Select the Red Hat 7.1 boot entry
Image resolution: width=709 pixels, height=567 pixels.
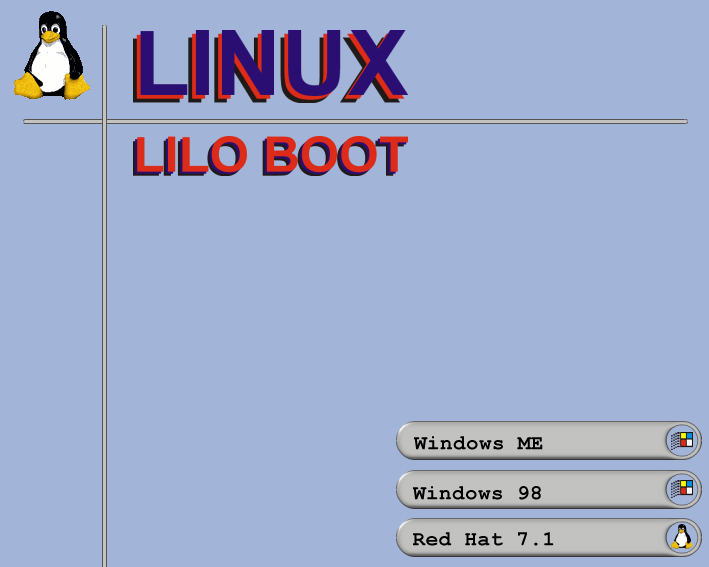click(548, 538)
